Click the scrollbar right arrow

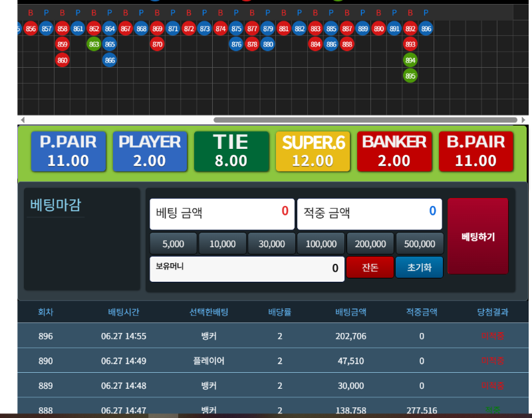(x=523, y=120)
